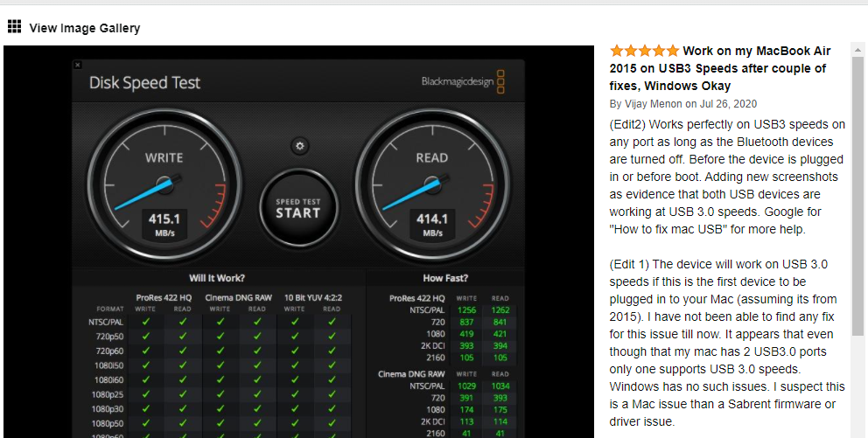Click the Cinema DNG RAW column header
Viewport: 868px width, 438px height.
(x=239, y=297)
